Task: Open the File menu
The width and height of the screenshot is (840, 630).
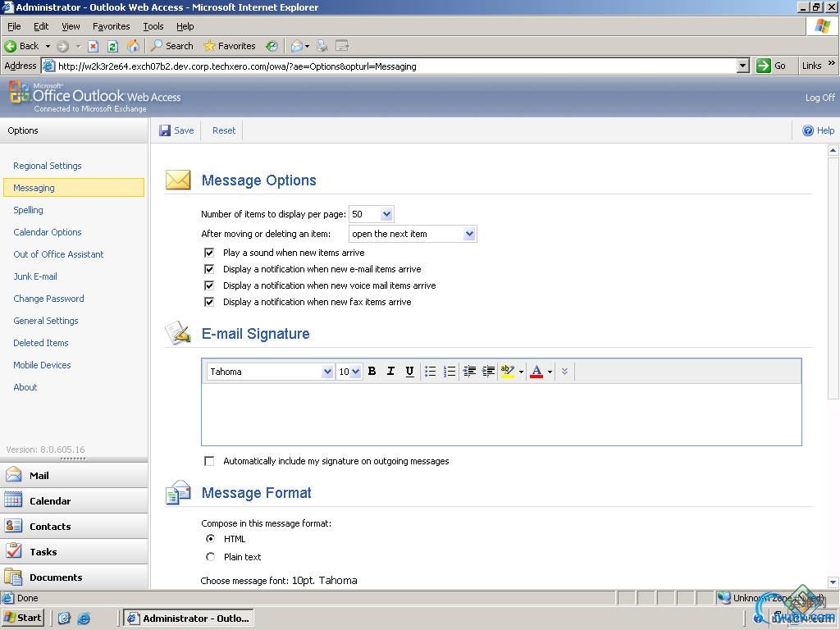Action: (x=14, y=26)
